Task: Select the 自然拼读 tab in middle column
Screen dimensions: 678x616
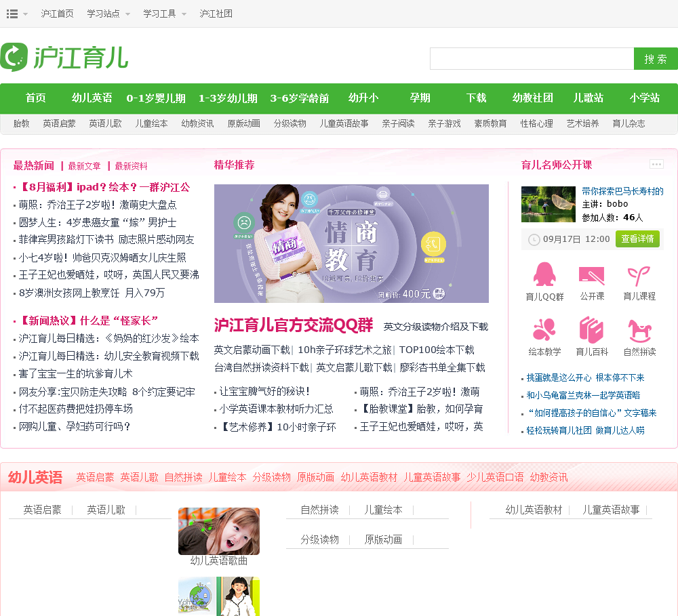Action: point(319,510)
